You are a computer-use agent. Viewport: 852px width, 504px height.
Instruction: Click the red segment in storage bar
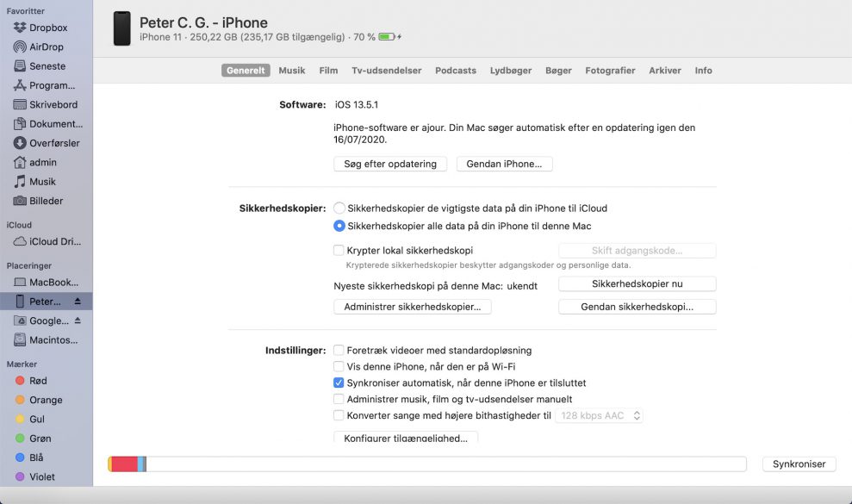124,464
